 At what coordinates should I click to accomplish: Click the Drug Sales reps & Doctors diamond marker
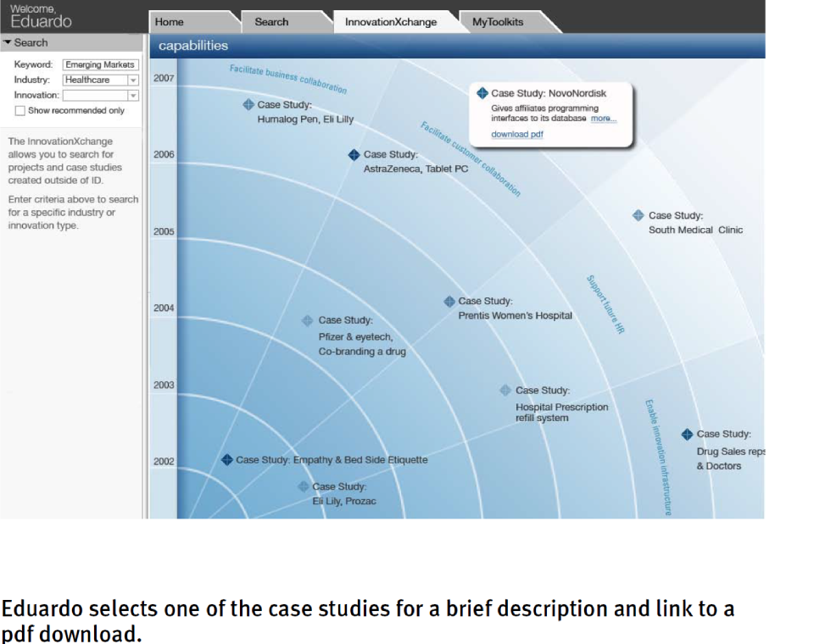688,435
